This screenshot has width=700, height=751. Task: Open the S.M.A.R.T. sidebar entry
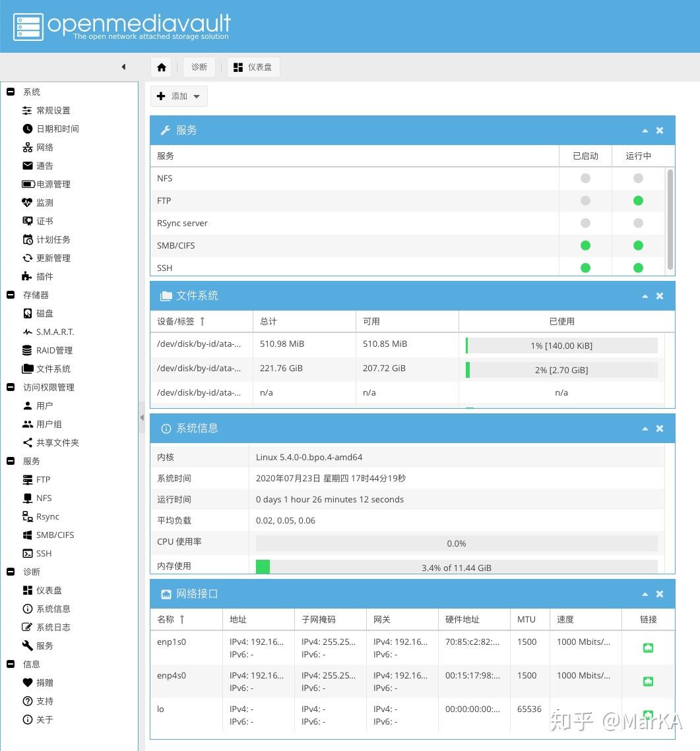[48, 332]
